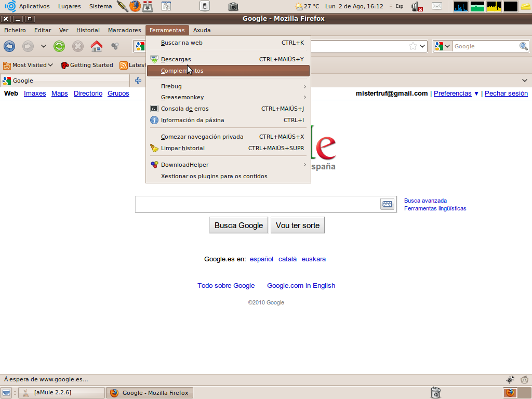Open screenshot camera icon in panel
The width and height of the screenshot is (532, 399).
coord(233,6)
